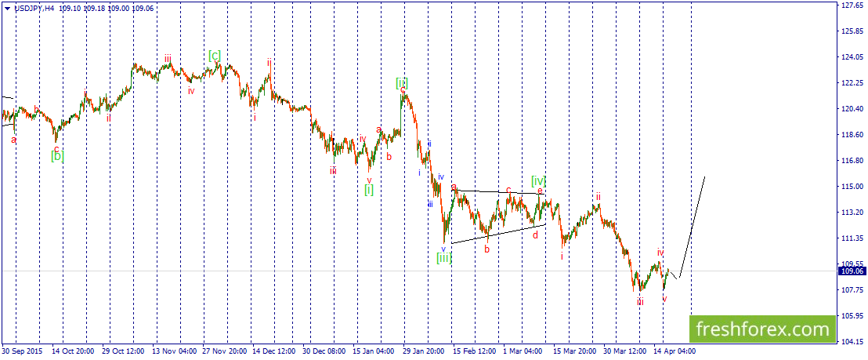868x360 pixels.
Task: Select the blue v label above [iii]
Action: [x=443, y=249]
